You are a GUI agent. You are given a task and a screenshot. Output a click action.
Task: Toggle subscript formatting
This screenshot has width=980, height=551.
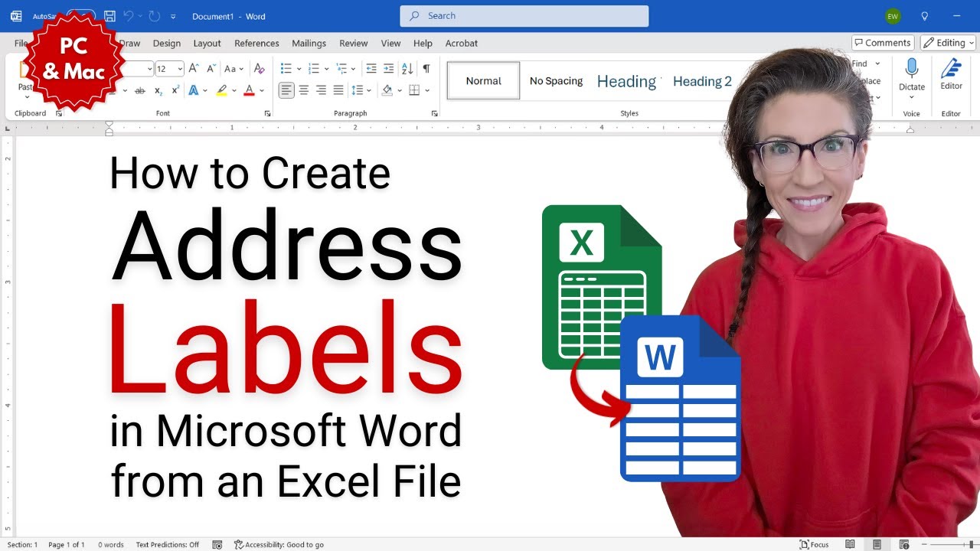(158, 90)
